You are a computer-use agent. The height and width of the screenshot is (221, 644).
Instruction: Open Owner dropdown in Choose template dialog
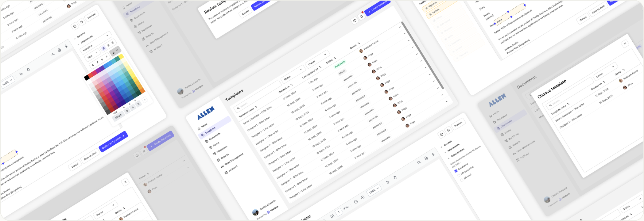605,72
